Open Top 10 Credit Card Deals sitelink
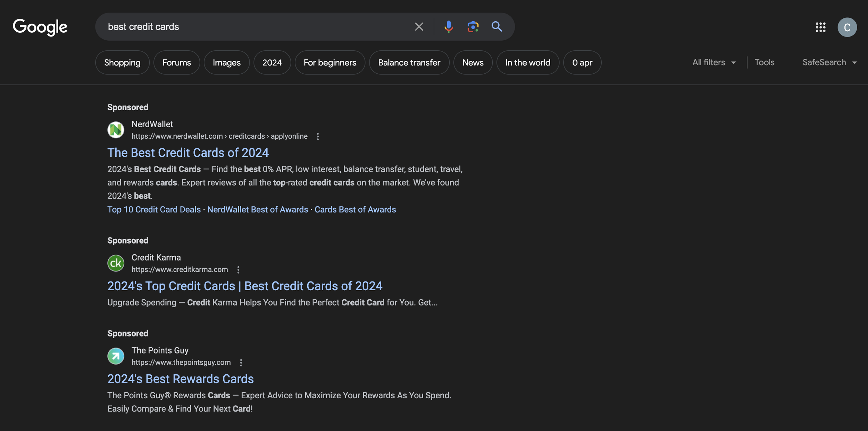The image size is (868, 431). click(x=154, y=210)
